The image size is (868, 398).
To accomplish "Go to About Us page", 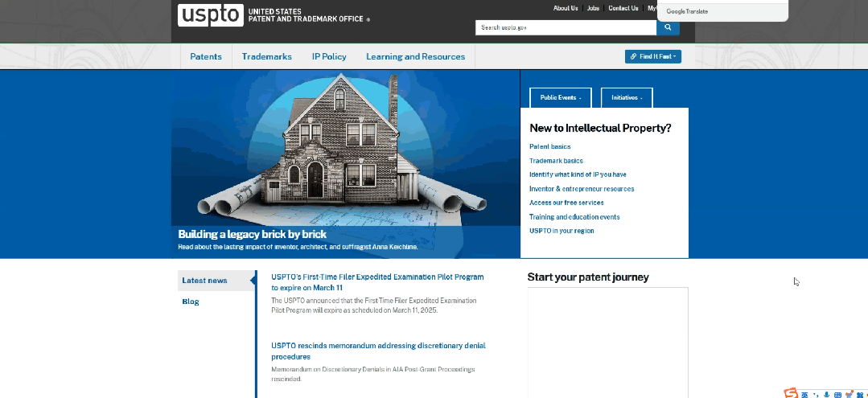I will 566,8.
